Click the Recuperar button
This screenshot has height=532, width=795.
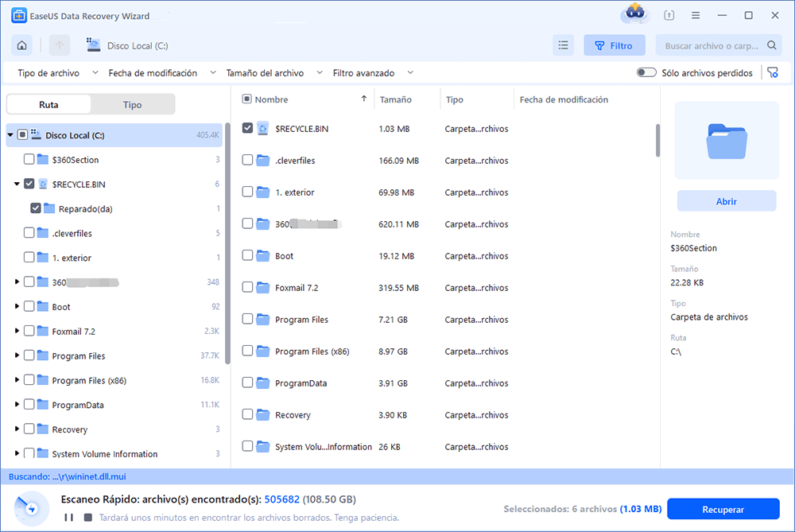point(723,509)
